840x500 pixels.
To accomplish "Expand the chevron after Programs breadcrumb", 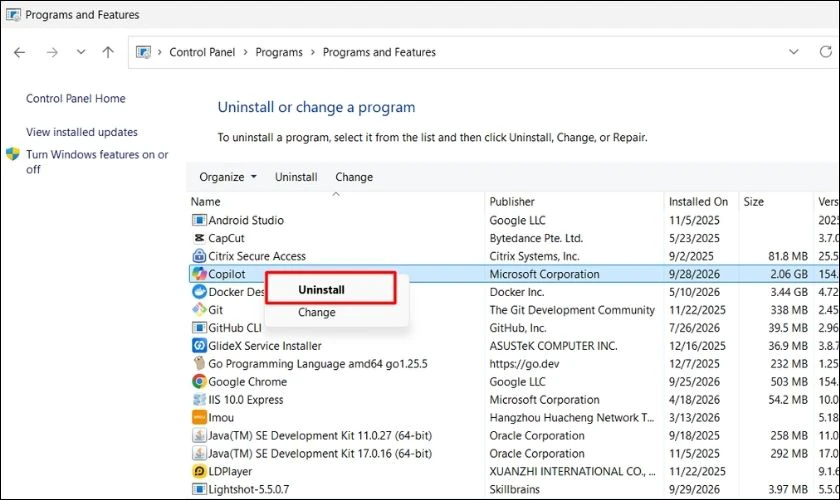I will (313, 52).
